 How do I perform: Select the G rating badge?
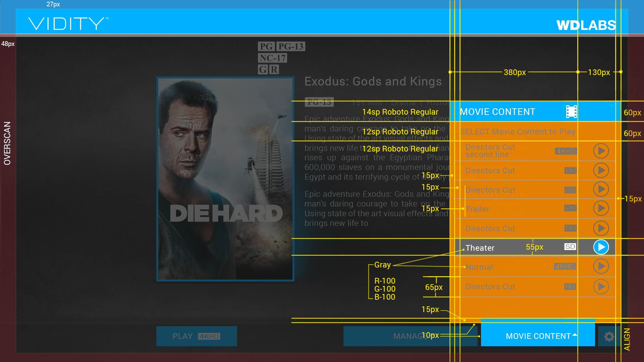click(x=263, y=69)
